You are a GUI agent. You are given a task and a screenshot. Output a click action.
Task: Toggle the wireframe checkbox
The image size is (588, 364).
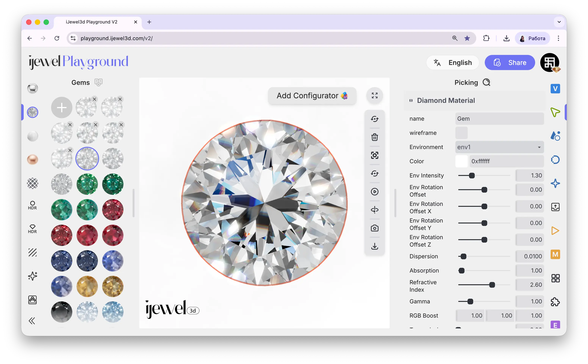tap(461, 133)
